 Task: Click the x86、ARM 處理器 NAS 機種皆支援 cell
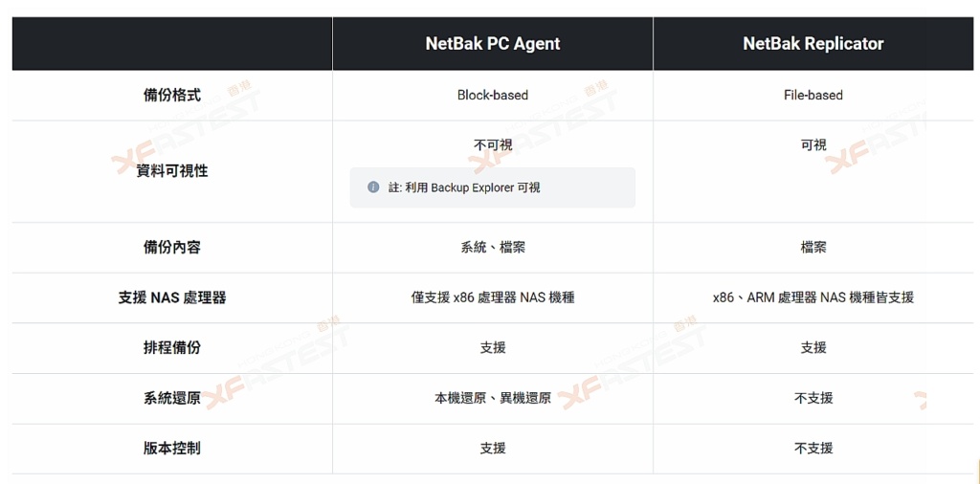click(813, 297)
